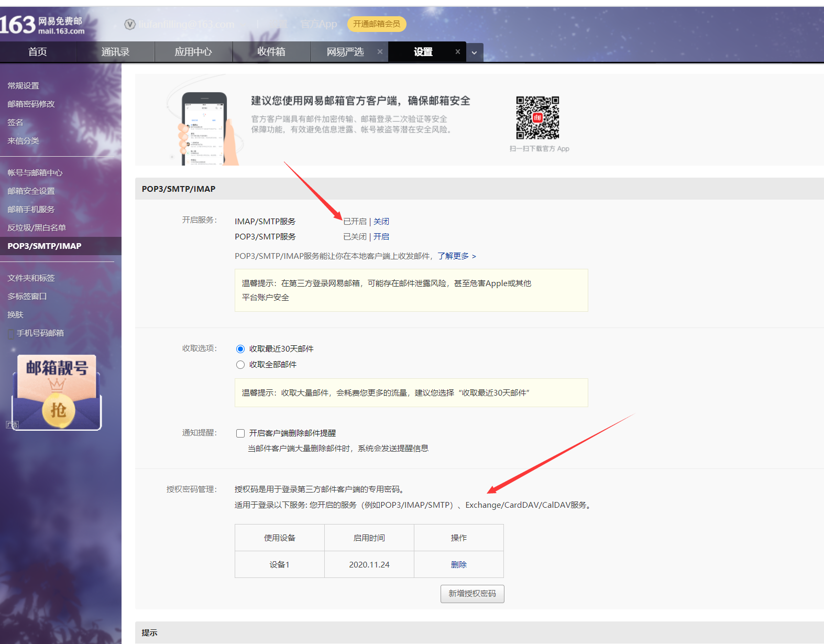The width and height of the screenshot is (824, 644).
Task: Click 扫一扫下载官方 App caption
Action: [x=540, y=149]
